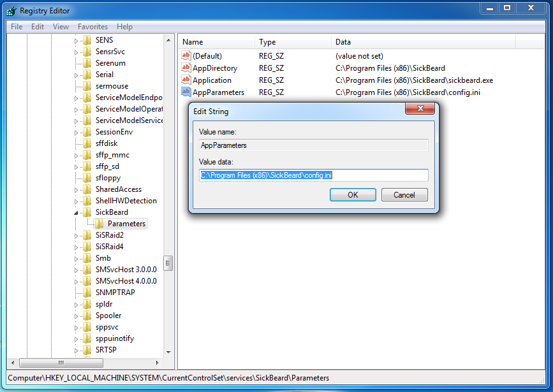Expand the Spooler tree node
Screen dimensions: 553x392
pyautogui.click(x=76, y=316)
